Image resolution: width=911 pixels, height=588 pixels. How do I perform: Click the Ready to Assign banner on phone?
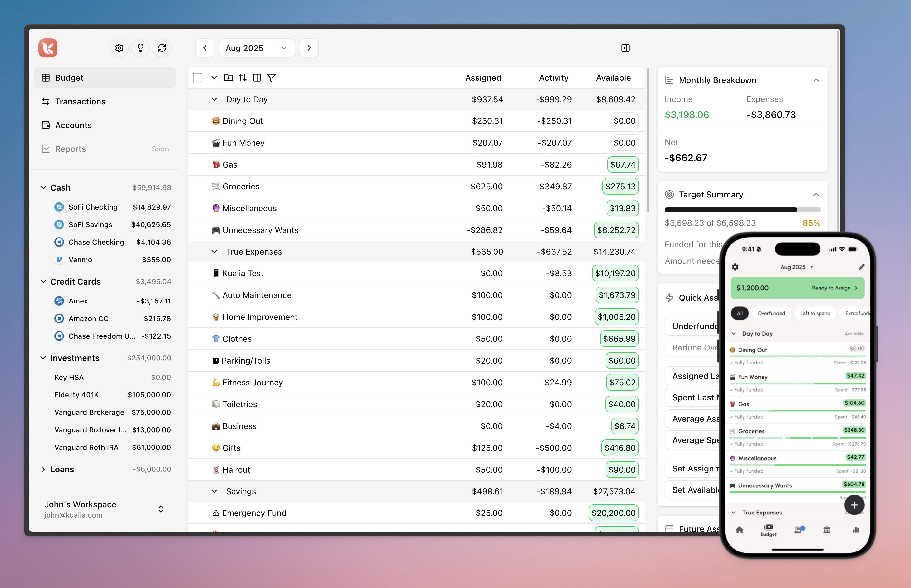(797, 288)
